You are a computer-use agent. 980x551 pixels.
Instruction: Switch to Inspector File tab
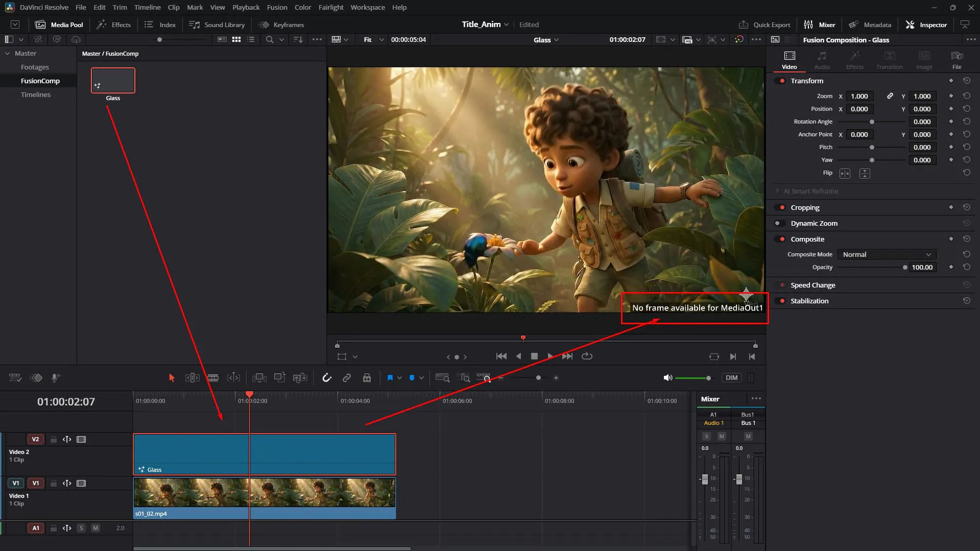point(957,60)
